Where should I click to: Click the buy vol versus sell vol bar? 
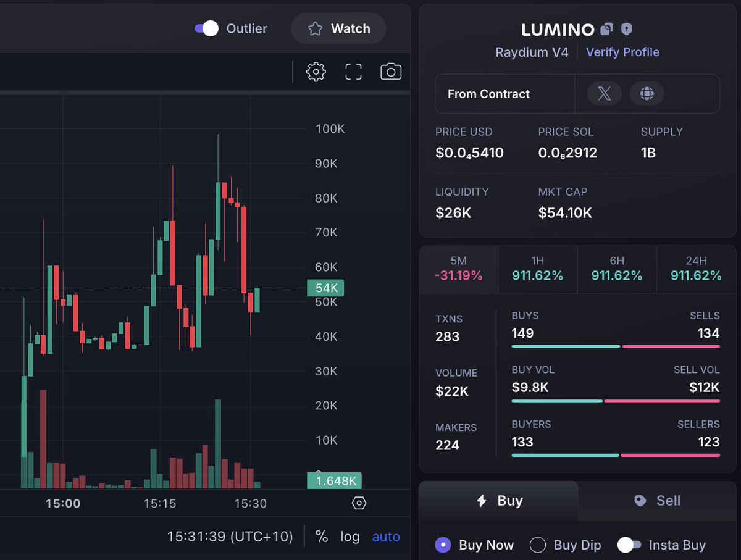[616, 401]
